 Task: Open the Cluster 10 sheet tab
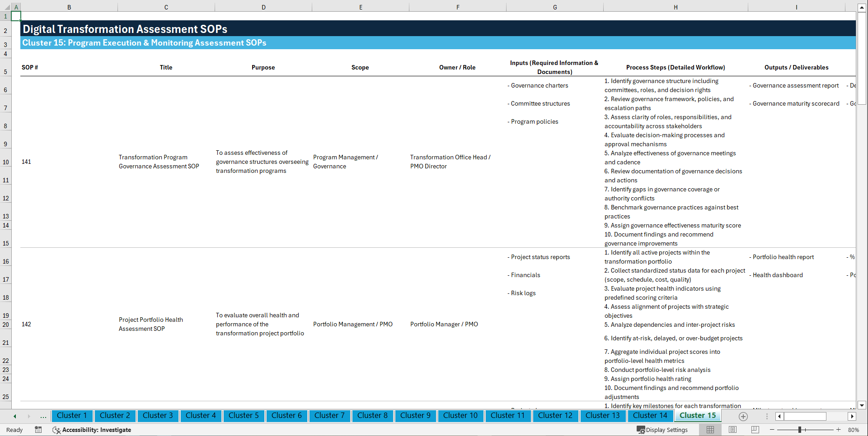[460, 416]
